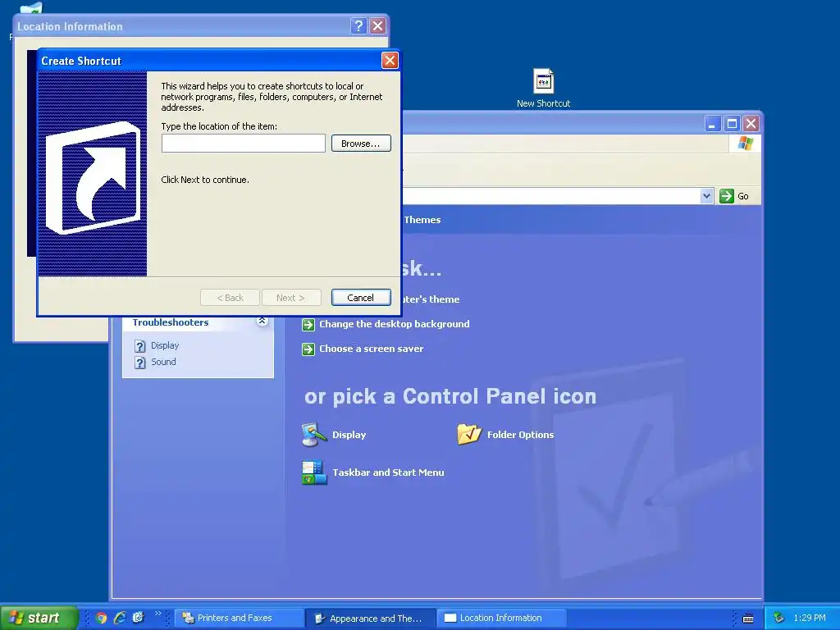Open the Start menu

(39, 618)
